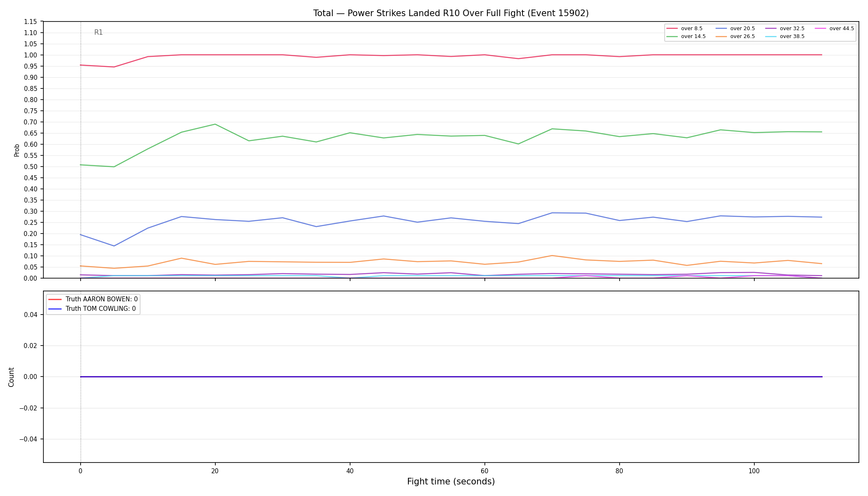The image size is (868, 496).
Task: Click the x-axis tick label 100
Action: (x=754, y=471)
